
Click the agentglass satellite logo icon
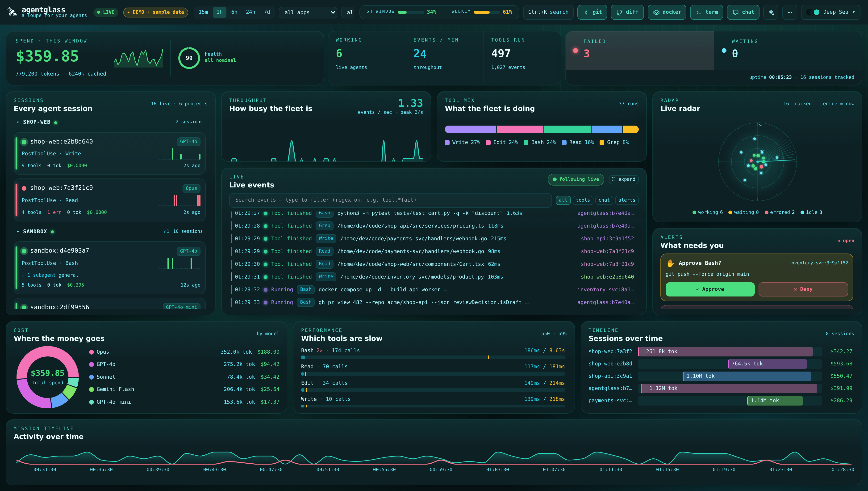pos(12,12)
